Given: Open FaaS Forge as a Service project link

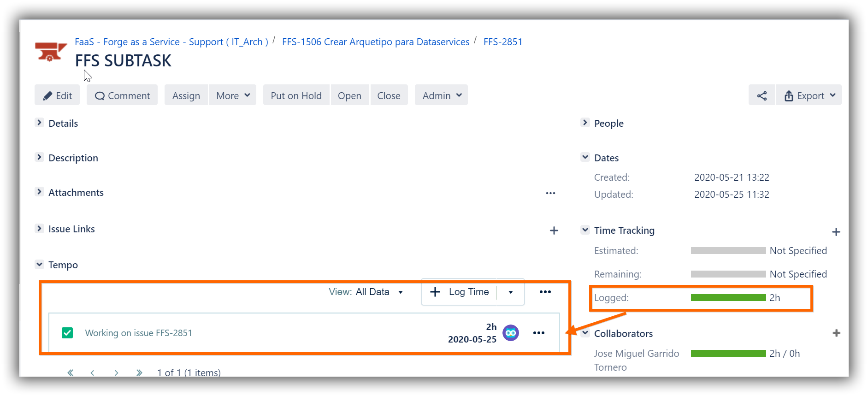Looking at the screenshot, I should tap(171, 42).
